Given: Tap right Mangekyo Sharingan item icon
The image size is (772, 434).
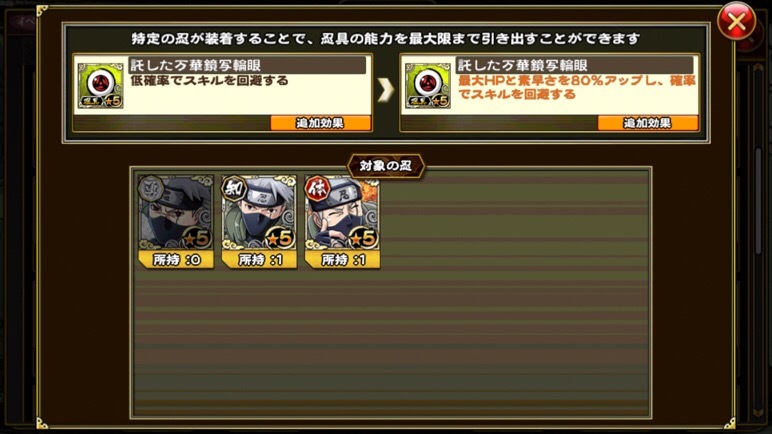Looking at the screenshot, I should click(x=428, y=86).
